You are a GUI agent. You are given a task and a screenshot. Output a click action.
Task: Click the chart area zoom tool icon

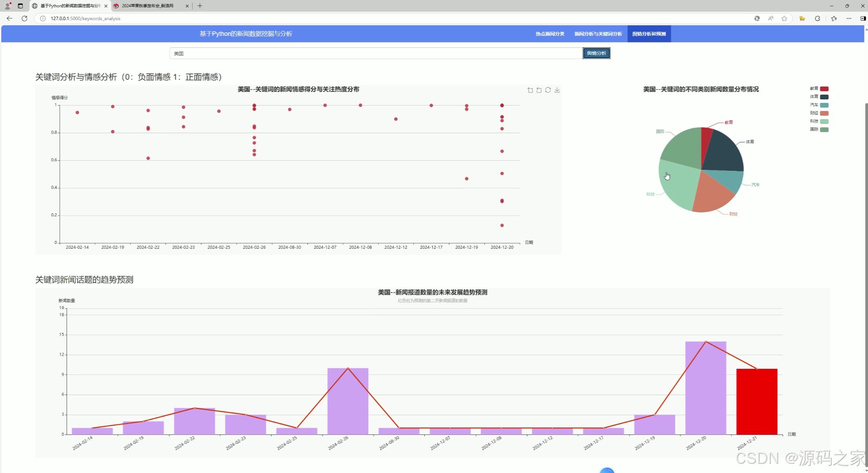[x=530, y=90]
